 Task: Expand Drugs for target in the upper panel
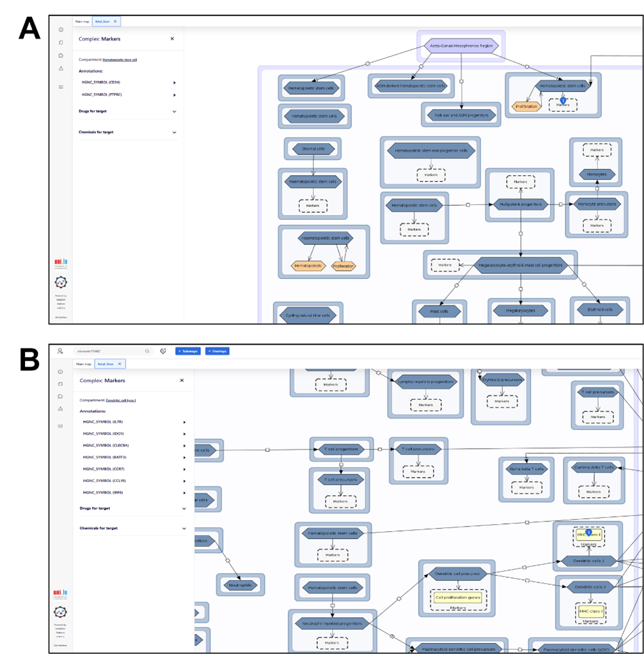point(174,111)
